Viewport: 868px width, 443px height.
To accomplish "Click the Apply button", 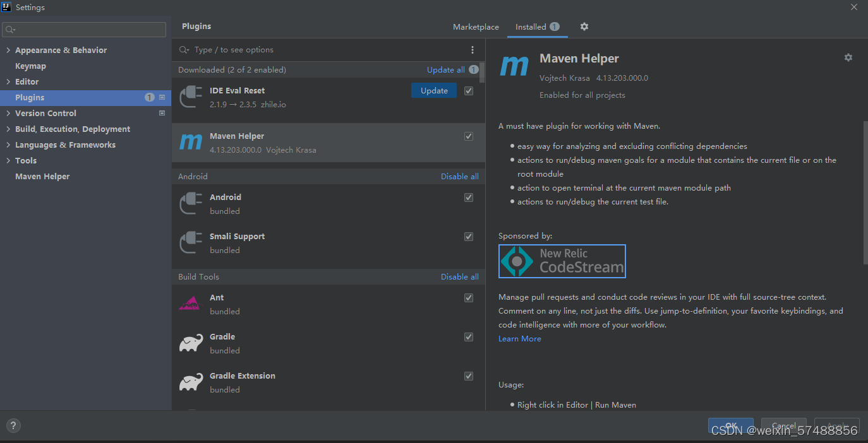I will (x=837, y=425).
